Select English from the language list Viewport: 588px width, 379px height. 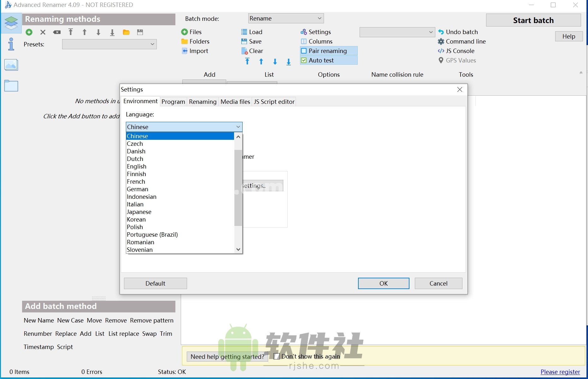coord(136,166)
